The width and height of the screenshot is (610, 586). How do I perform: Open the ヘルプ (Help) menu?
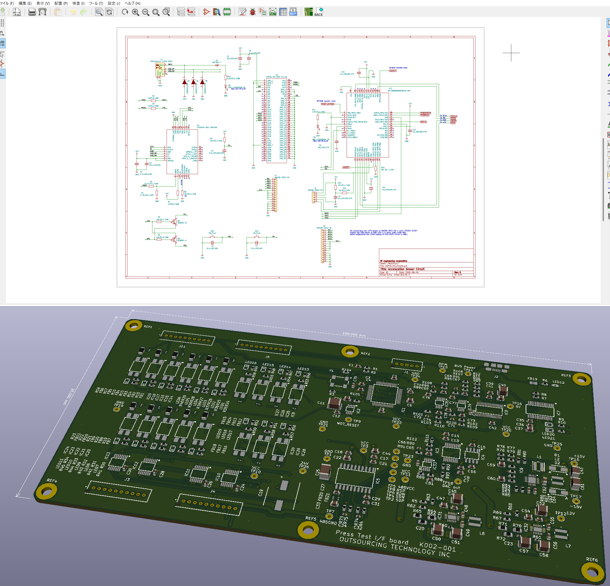133,3
